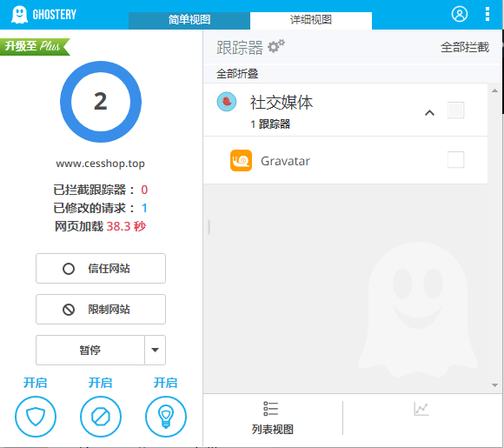Click the 升级至 Plus upgrade banner
Viewport: 504px width, 448px height.
tap(35, 47)
